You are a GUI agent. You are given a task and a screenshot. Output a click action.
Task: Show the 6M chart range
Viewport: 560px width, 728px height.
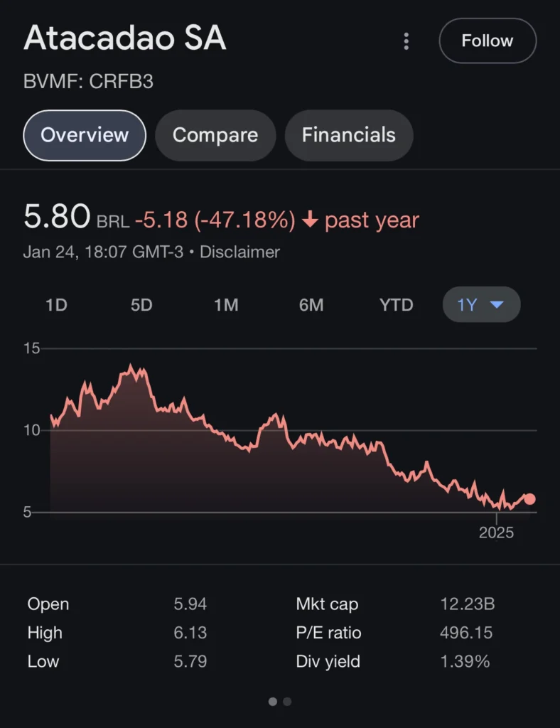[x=311, y=305]
